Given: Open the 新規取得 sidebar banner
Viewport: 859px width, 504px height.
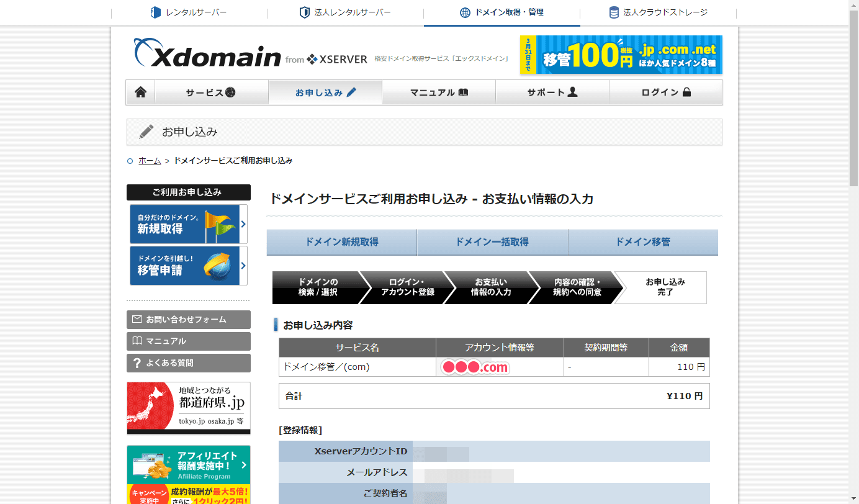Looking at the screenshot, I should [189, 224].
